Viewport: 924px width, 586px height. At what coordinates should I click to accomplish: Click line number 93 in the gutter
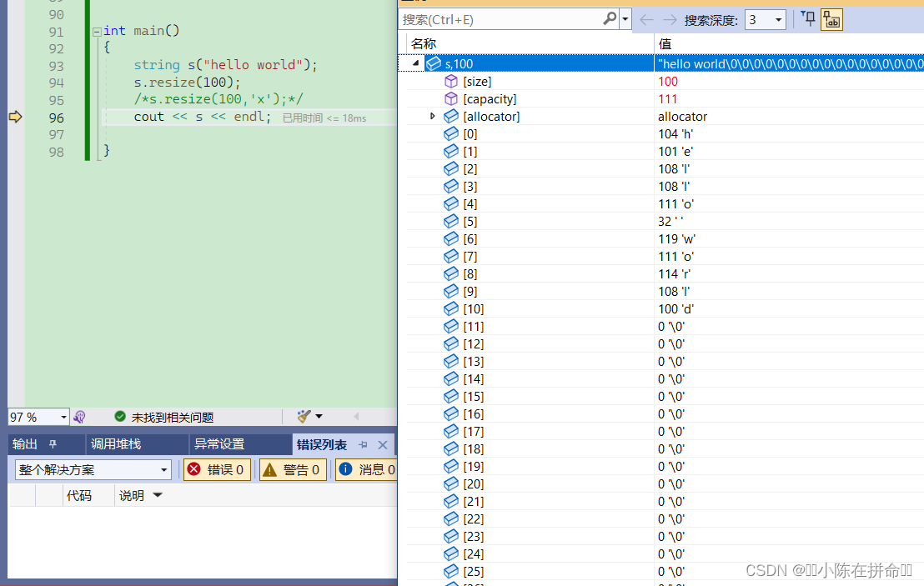pyautogui.click(x=57, y=66)
